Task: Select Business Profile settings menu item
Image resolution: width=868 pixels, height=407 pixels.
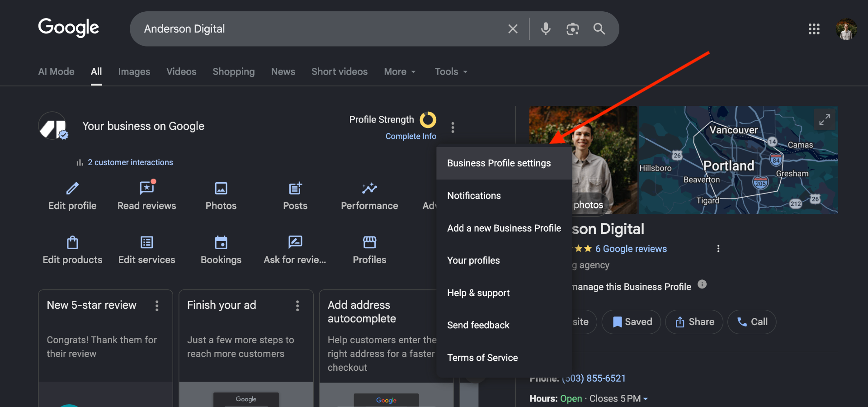Action: [504, 163]
